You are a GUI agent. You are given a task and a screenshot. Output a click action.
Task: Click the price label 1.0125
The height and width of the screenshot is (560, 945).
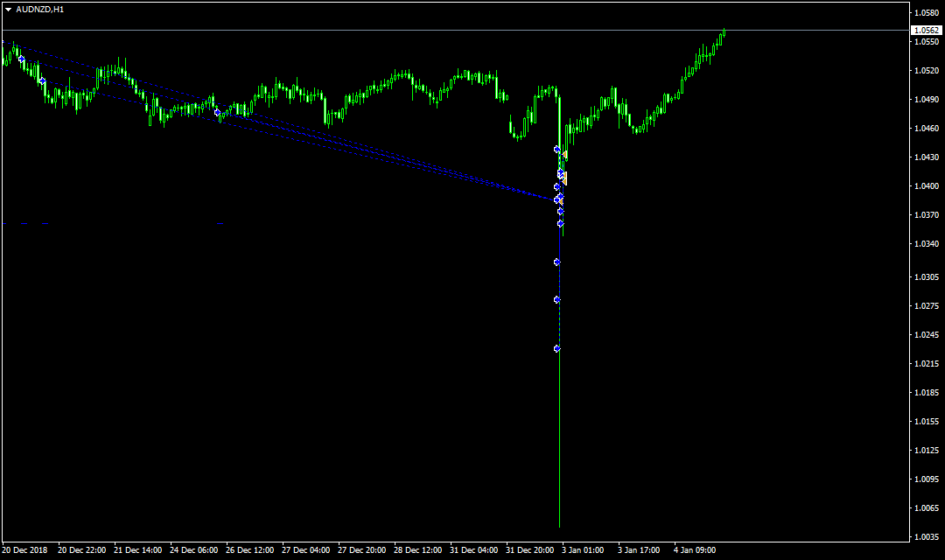pos(927,451)
